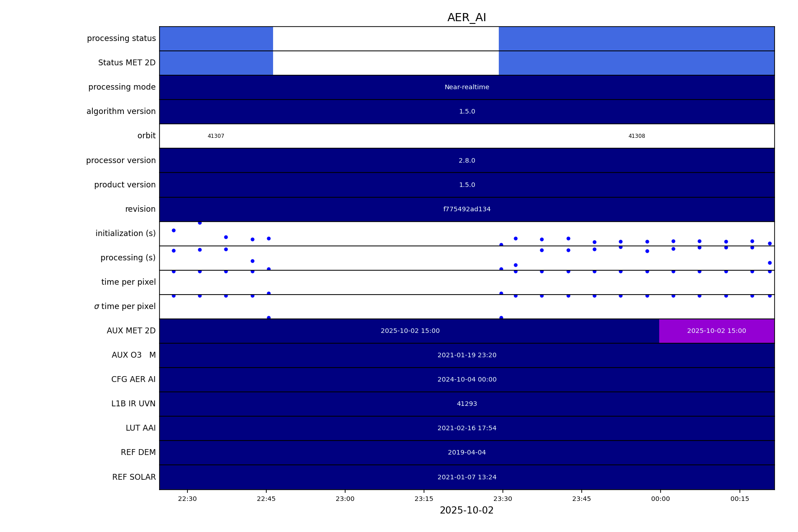The image size is (798, 532).
Task: Click the white gap in processing status row
Action: click(x=385, y=39)
